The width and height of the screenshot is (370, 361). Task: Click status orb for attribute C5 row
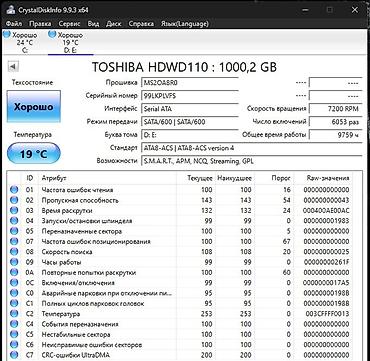pos(14,334)
